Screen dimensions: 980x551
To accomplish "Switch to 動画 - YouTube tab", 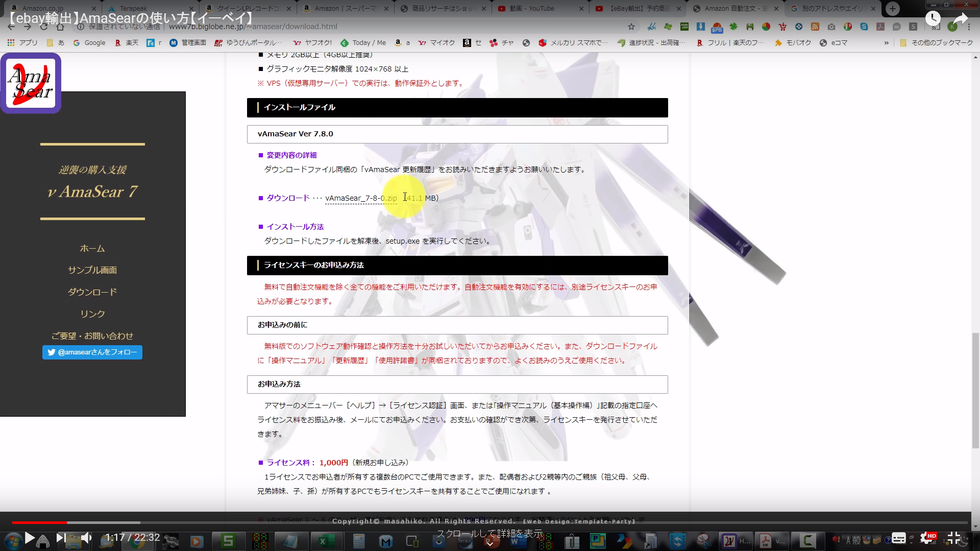I will pyautogui.click(x=541, y=8).
